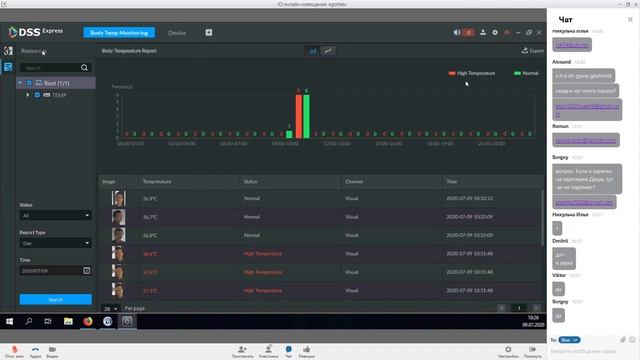Screen dimensions: 640x360
Task: Open meeting Settings gear
Action: 508,351
